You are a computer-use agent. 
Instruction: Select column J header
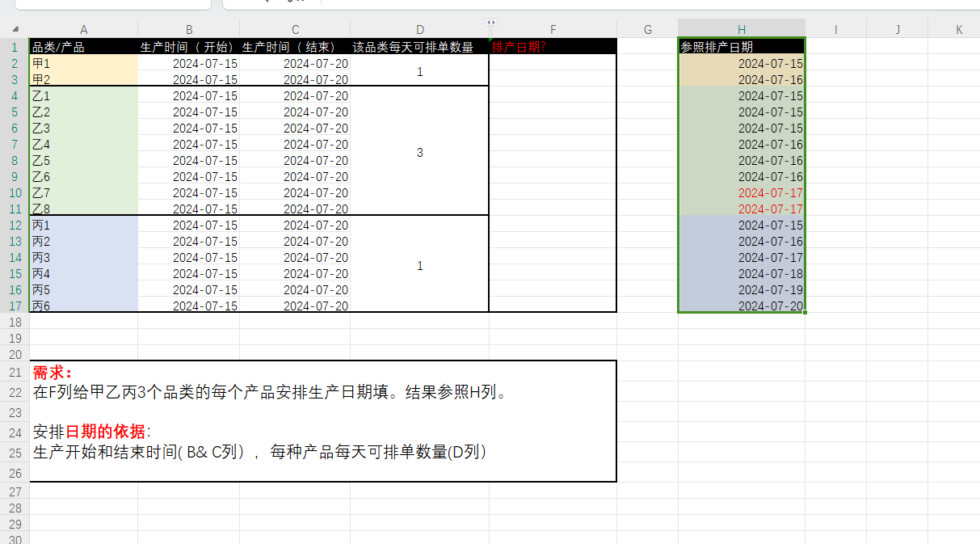[898, 29]
